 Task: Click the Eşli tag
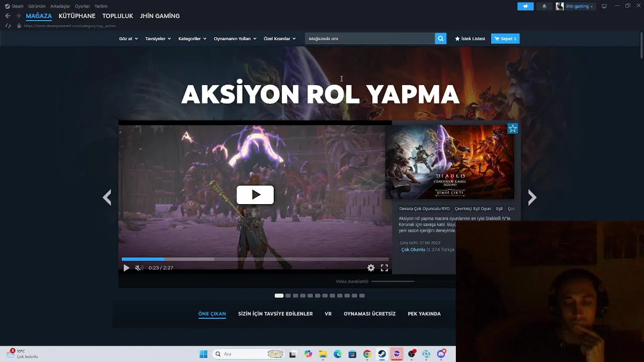(499, 209)
